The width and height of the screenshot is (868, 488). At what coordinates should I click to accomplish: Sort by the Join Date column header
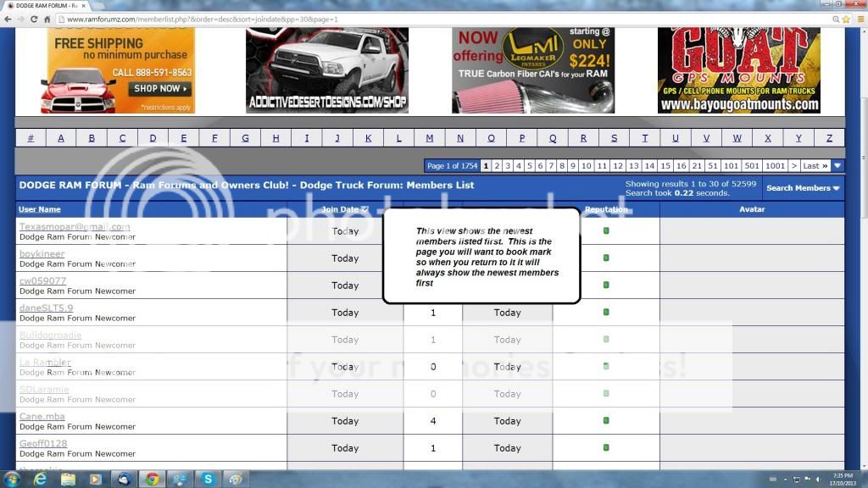pyautogui.click(x=341, y=209)
